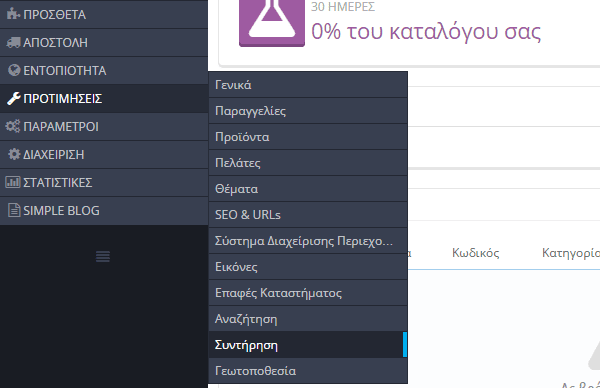Open the ΕΝΤΟΠΙΟΤΗΤΑ sidebar menu
Viewport: 600px width, 388px height.
[104, 70]
